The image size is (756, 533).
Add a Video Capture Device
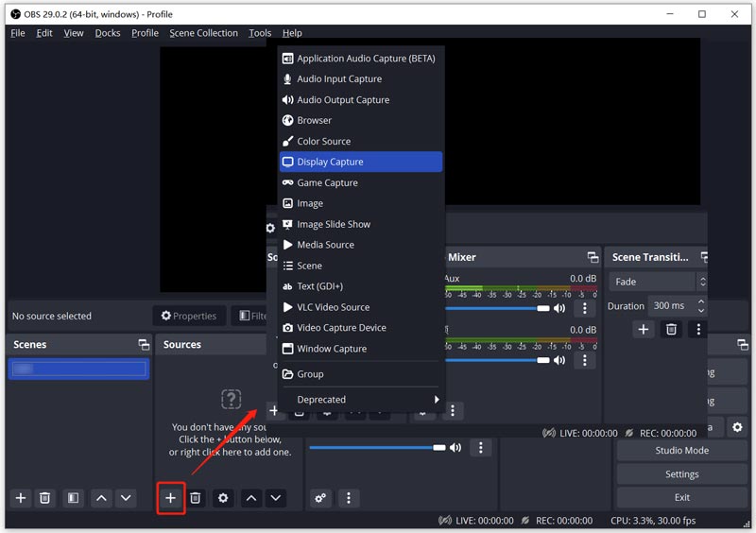[x=361, y=328]
